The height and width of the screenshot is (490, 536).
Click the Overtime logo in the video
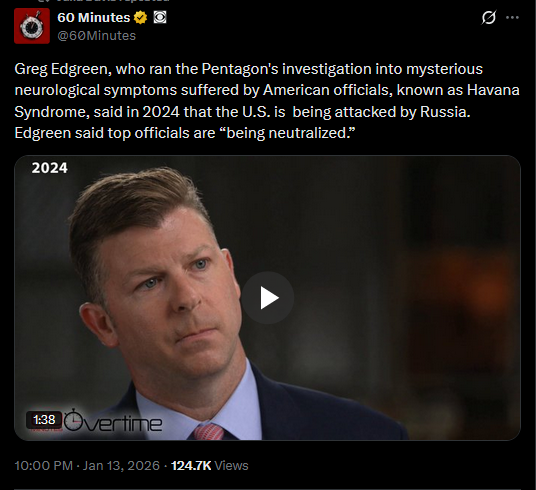[113, 421]
